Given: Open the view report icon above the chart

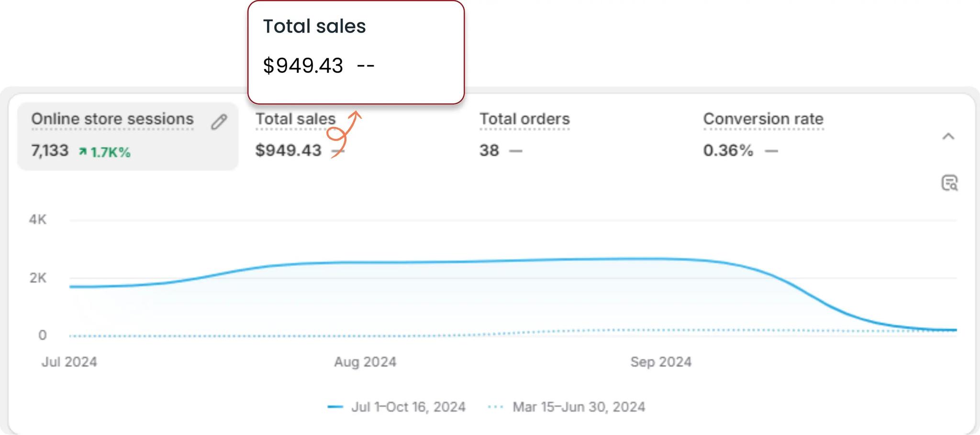Looking at the screenshot, I should pyautogui.click(x=949, y=183).
